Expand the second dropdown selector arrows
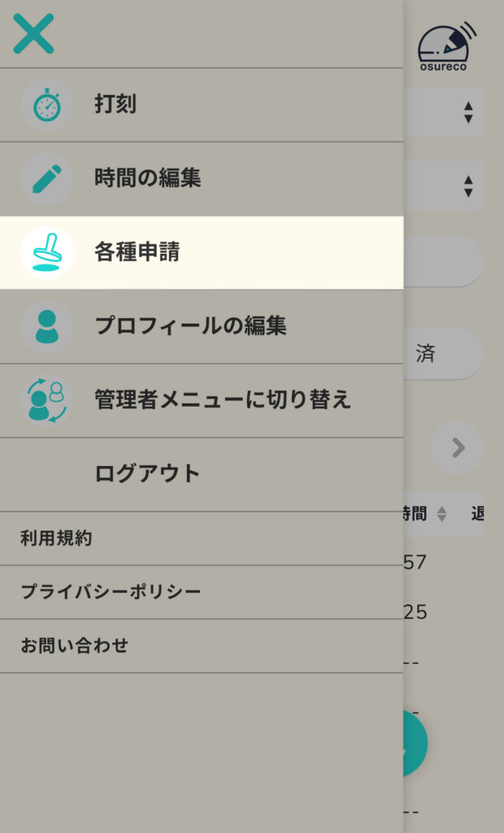This screenshot has height=833, width=504. tap(468, 186)
